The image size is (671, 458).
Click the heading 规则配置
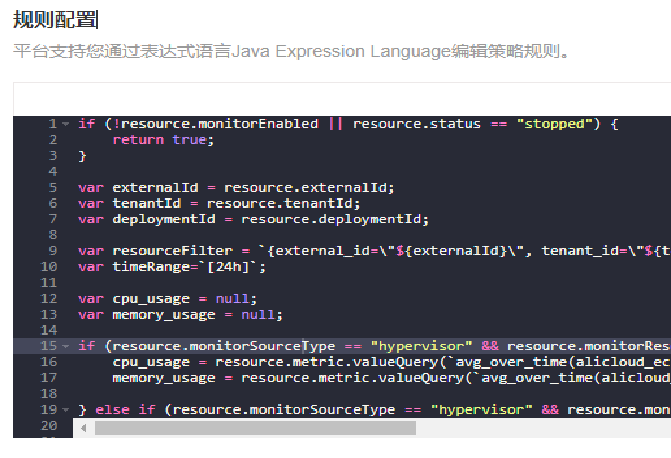(55, 20)
